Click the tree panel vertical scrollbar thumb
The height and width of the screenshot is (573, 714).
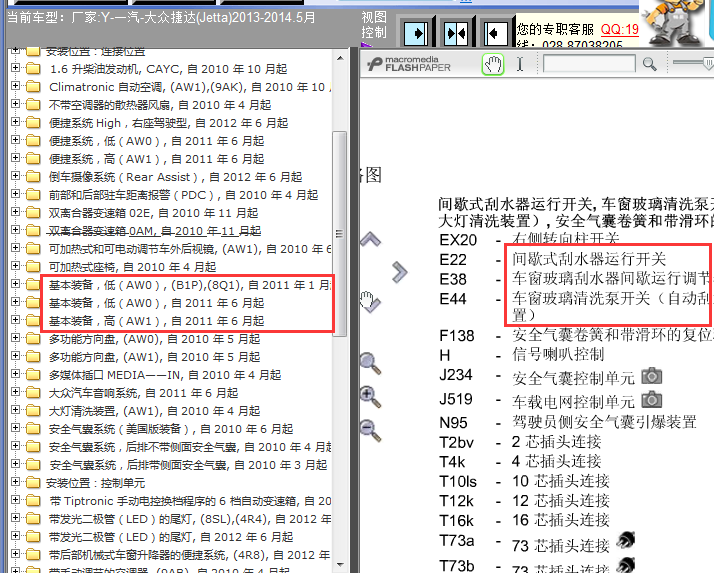340,234
